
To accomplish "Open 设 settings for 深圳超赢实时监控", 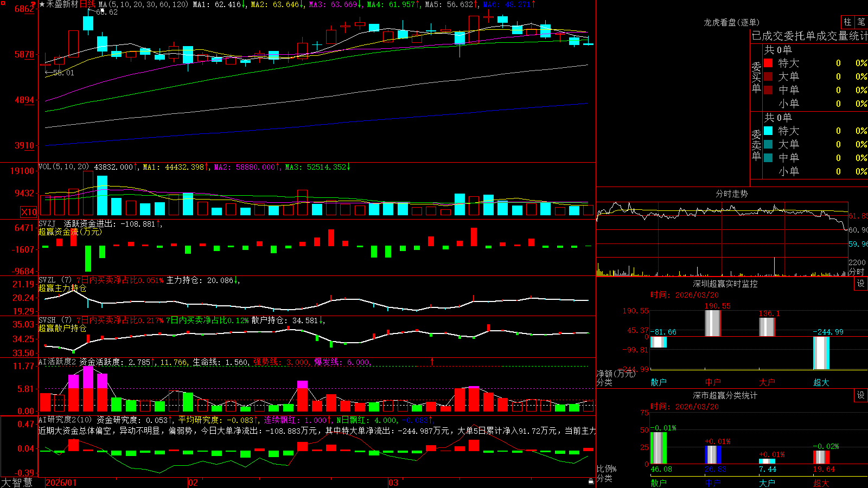I will 861,284.
